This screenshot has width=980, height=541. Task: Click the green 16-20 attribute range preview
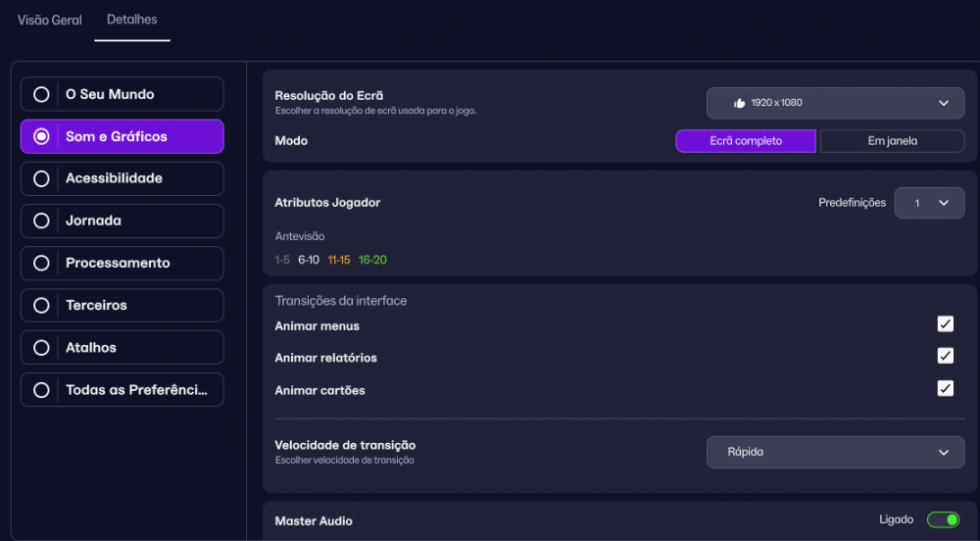[372, 260]
